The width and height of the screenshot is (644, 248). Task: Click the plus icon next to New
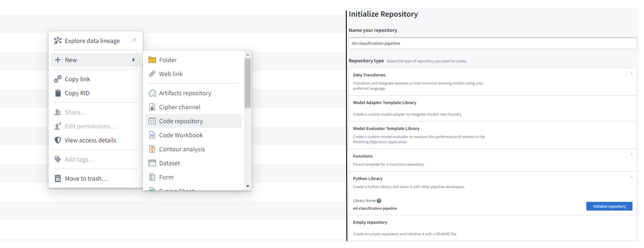point(58,60)
